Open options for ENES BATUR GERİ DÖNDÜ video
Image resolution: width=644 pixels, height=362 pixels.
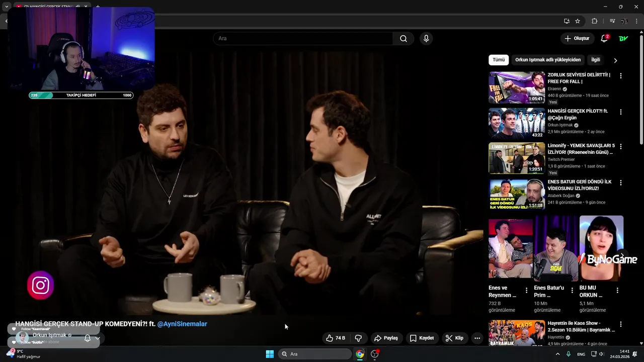620,183
